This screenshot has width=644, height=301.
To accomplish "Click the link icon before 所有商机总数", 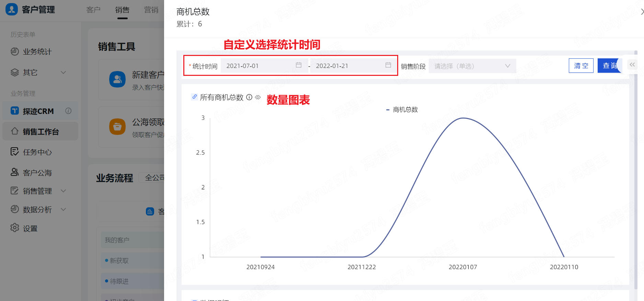I will click(194, 97).
